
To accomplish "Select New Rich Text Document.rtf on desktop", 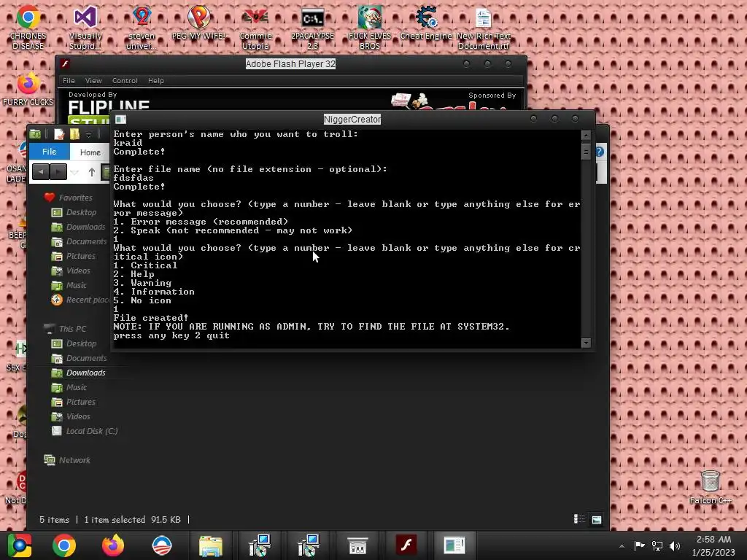I will coord(484,27).
